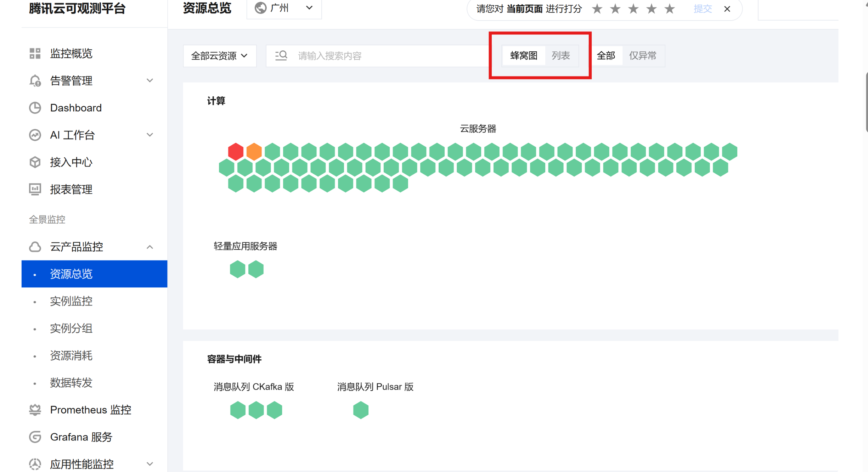Switch view to 列表 mode
868x472 pixels.
(x=560, y=56)
